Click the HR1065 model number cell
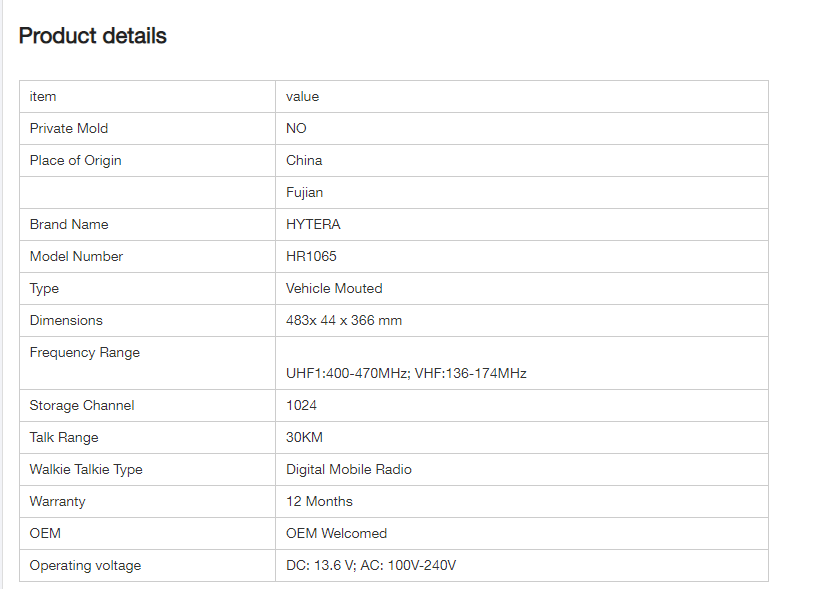Viewport: 820px width, 589px height. pyautogui.click(x=311, y=256)
